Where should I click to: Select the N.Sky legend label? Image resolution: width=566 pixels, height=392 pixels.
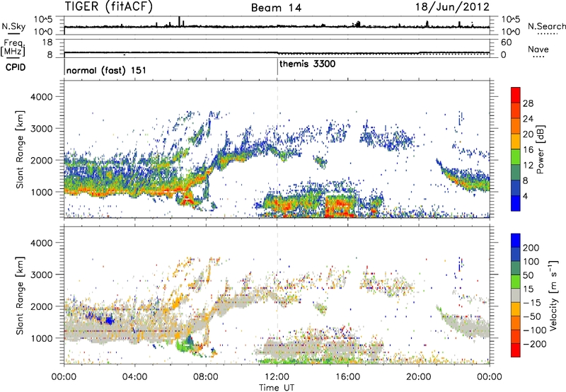click(x=13, y=26)
